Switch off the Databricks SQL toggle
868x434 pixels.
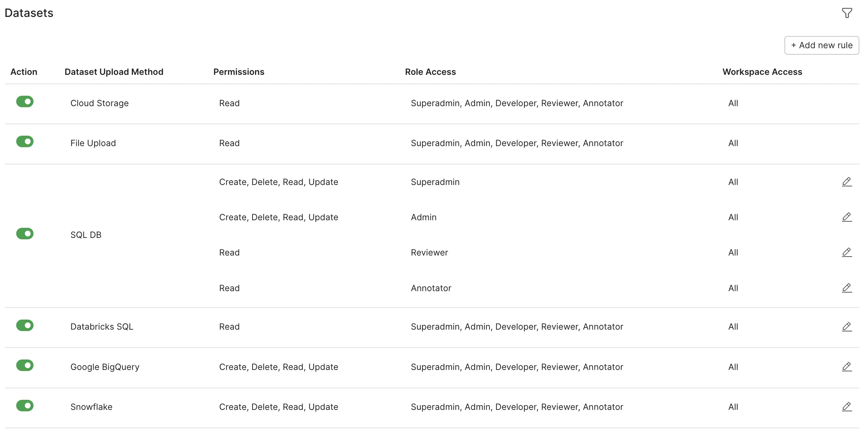point(25,325)
